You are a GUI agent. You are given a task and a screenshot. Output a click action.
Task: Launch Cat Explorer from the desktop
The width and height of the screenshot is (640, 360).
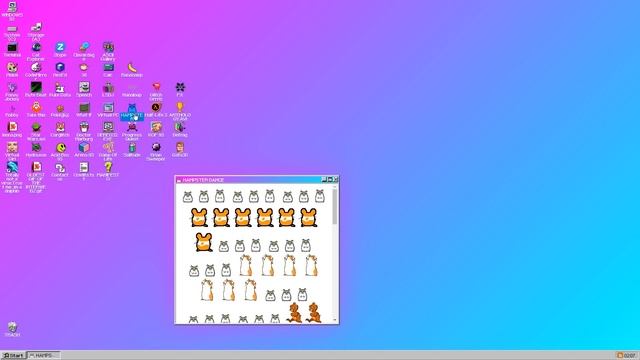click(x=36, y=52)
